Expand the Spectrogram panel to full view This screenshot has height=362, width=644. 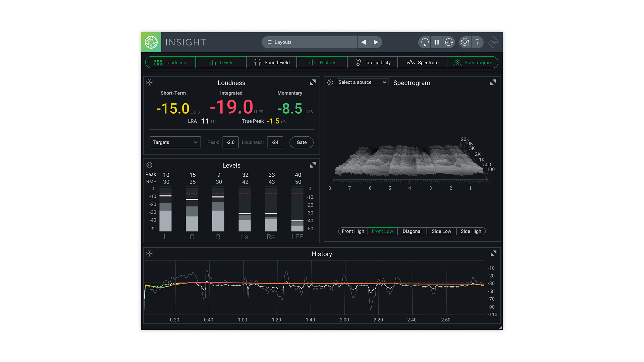pos(493,82)
